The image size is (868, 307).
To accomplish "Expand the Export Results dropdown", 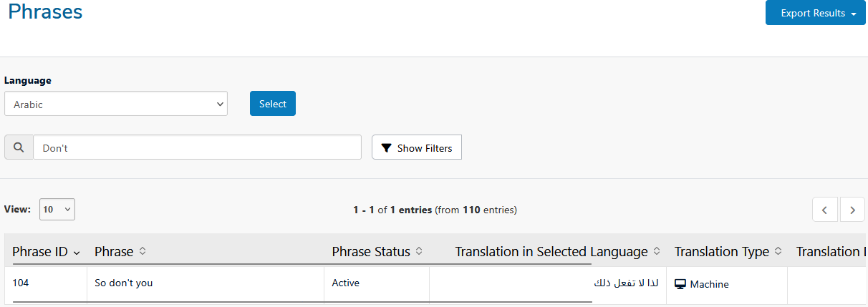I will point(815,13).
